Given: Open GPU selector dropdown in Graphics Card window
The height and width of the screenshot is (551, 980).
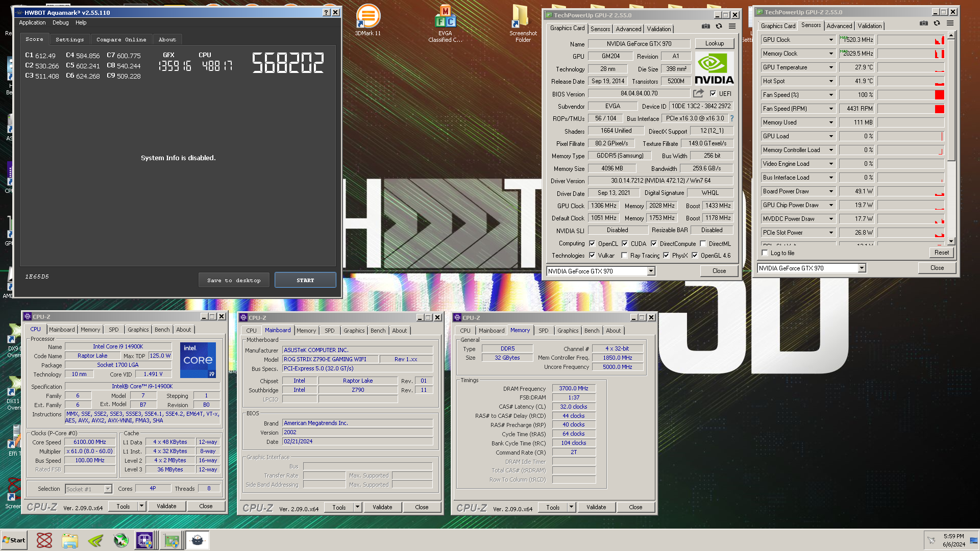Looking at the screenshot, I should point(651,271).
